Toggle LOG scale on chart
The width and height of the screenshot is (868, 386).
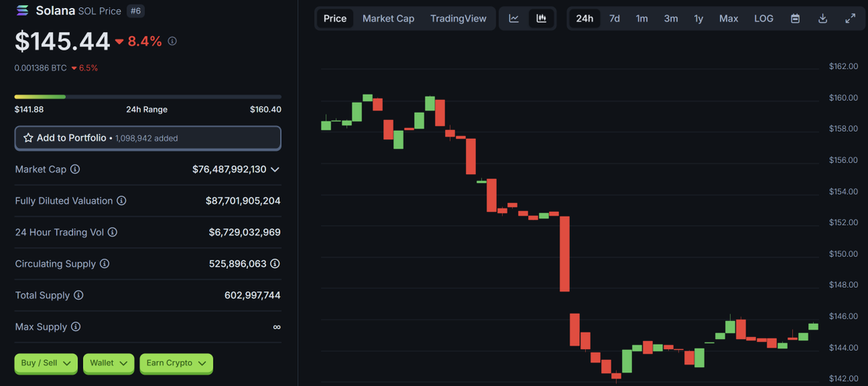pyautogui.click(x=764, y=19)
